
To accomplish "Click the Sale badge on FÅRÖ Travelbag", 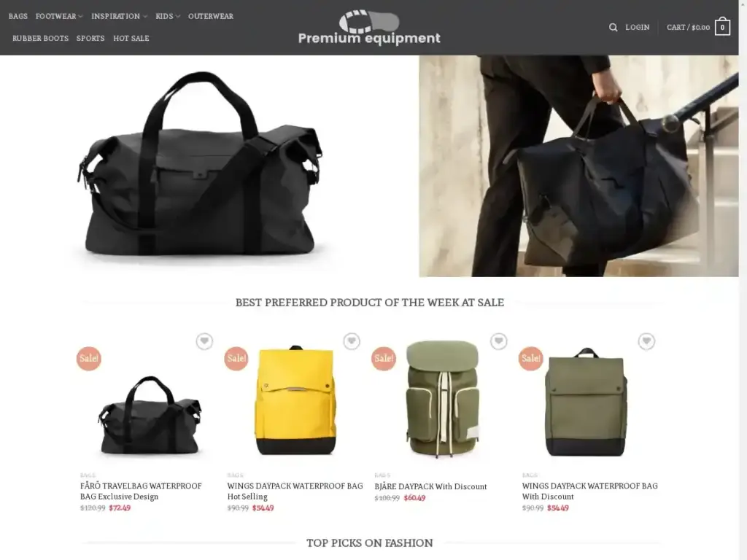I will coord(89,359).
